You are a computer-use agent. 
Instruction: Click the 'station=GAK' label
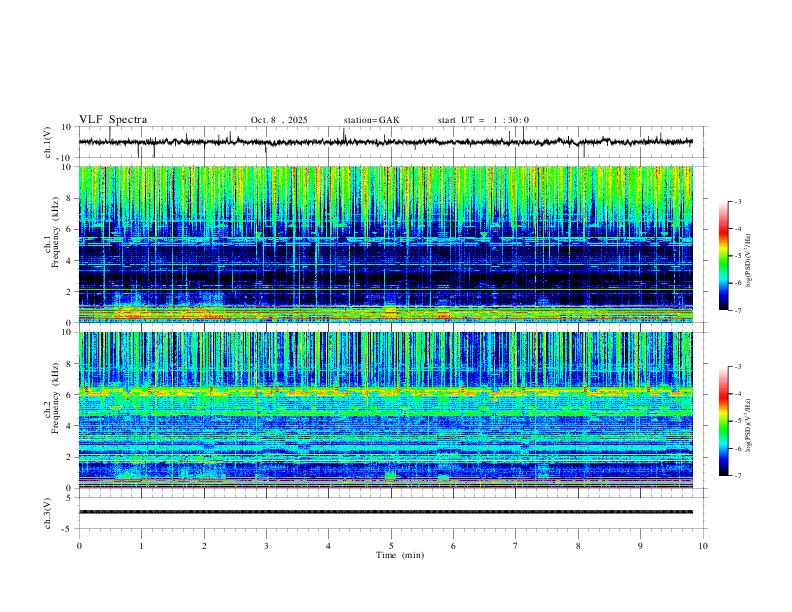click(x=371, y=120)
